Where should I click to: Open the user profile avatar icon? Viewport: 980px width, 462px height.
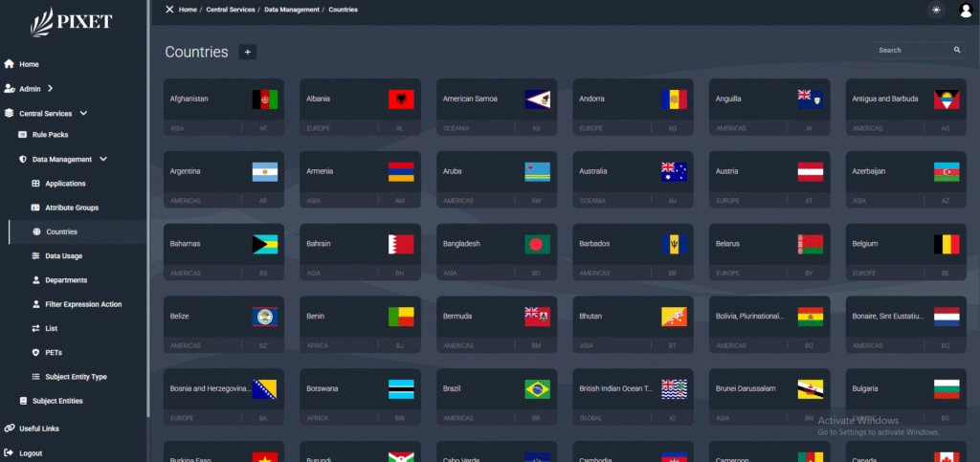(965, 10)
